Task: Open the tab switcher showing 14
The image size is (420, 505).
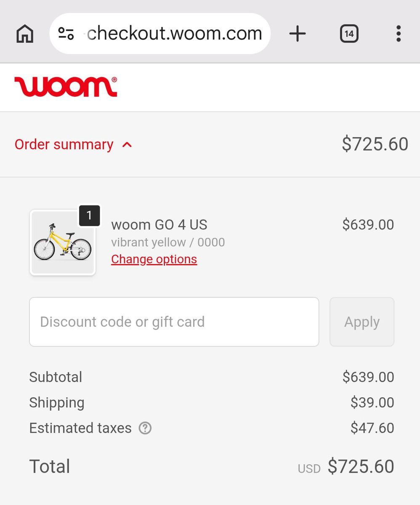Action: coord(349,34)
